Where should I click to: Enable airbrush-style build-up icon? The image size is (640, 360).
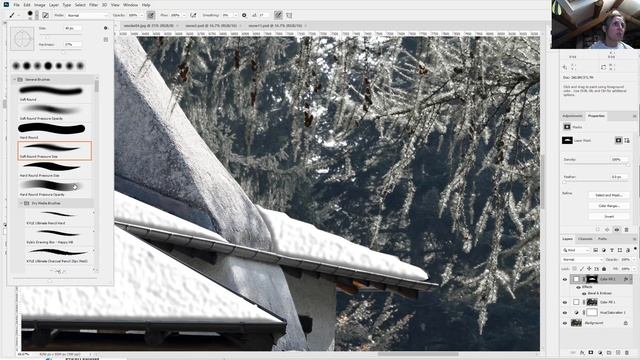coord(193,15)
